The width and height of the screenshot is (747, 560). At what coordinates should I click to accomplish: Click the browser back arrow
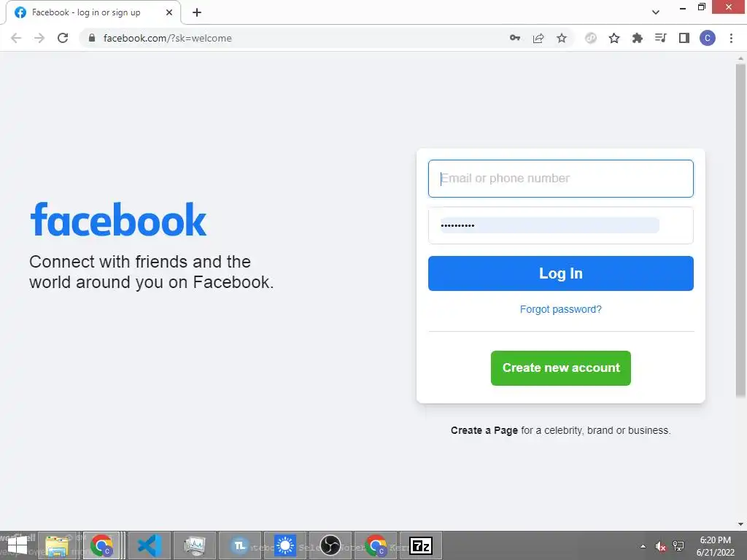16,38
